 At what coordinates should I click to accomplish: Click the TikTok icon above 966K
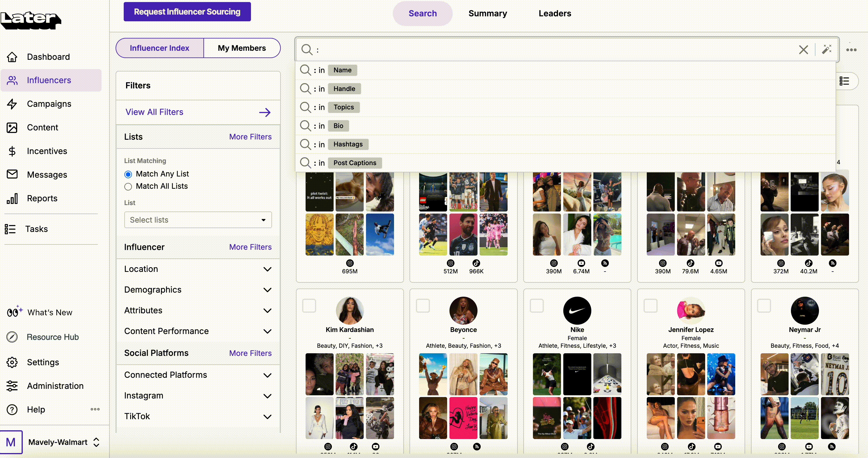pos(476,263)
